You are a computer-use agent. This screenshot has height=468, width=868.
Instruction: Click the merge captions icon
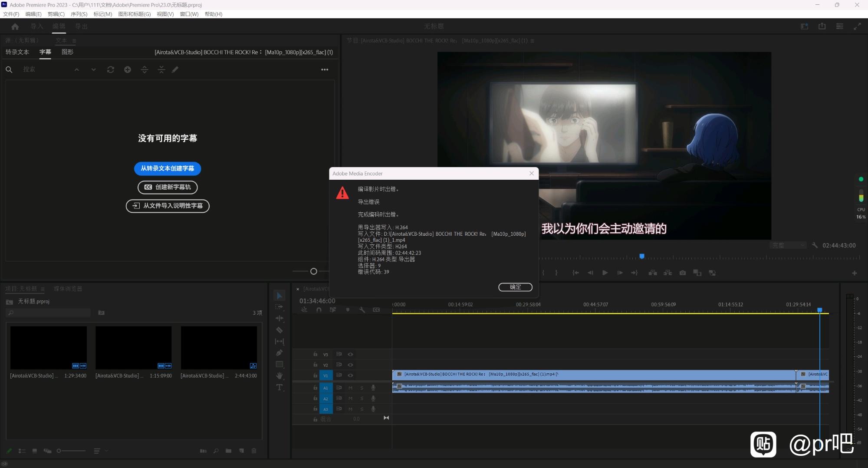pyautogui.click(x=161, y=69)
